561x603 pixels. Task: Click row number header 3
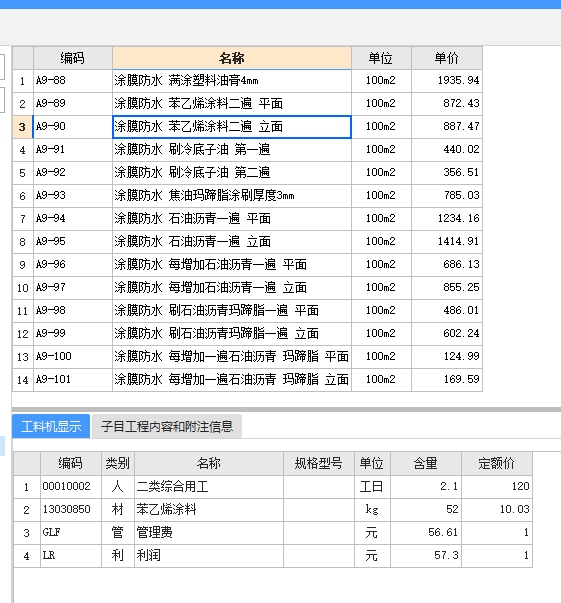23,127
